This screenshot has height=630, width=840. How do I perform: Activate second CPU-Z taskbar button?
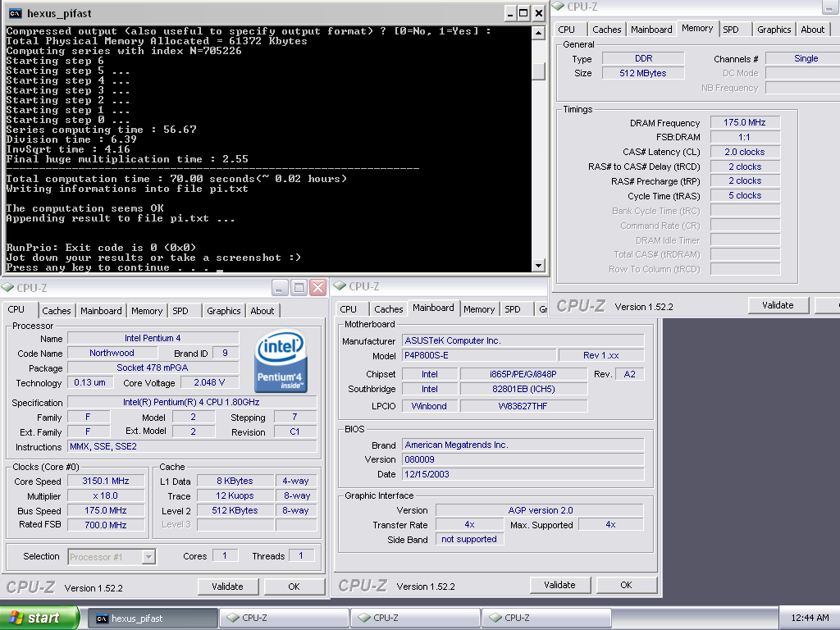(415, 619)
